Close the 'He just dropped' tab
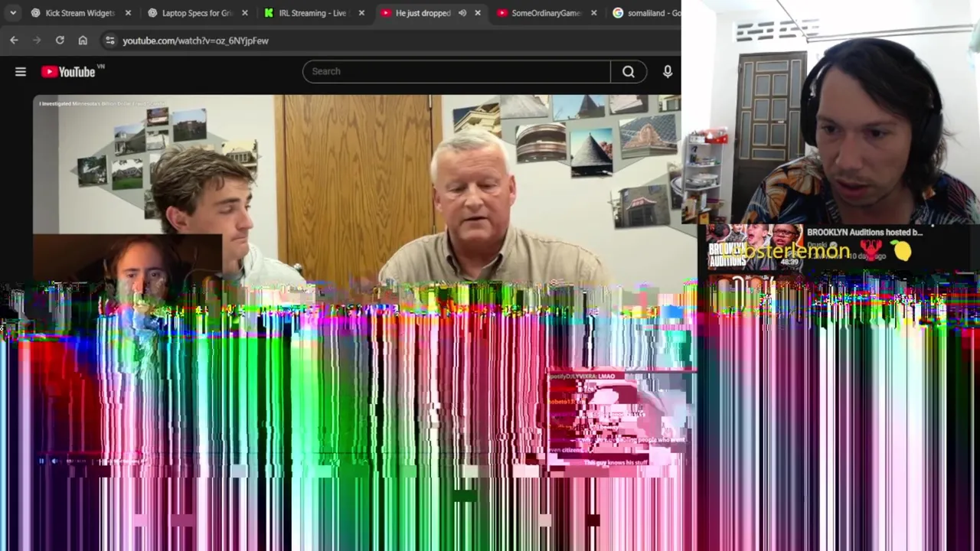 478,13
